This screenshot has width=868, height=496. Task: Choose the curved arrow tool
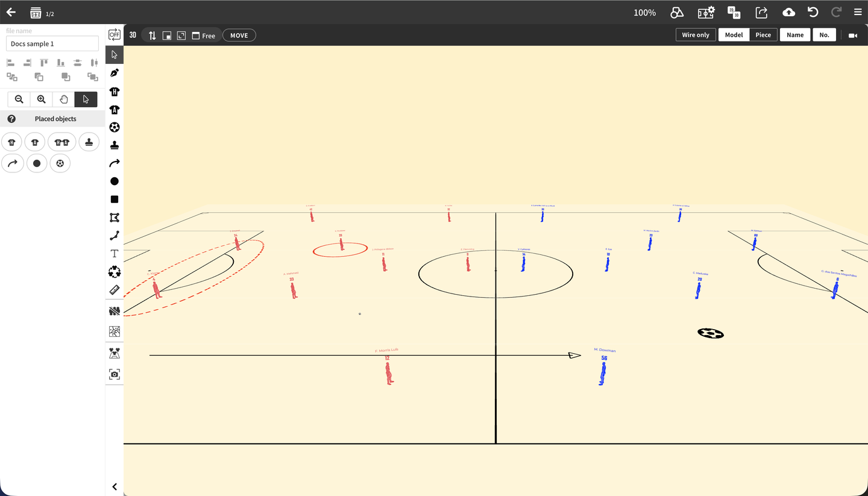(115, 163)
